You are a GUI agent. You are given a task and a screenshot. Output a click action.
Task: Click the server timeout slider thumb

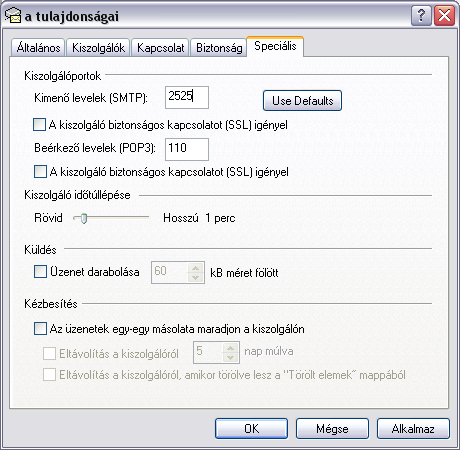tap(84, 218)
